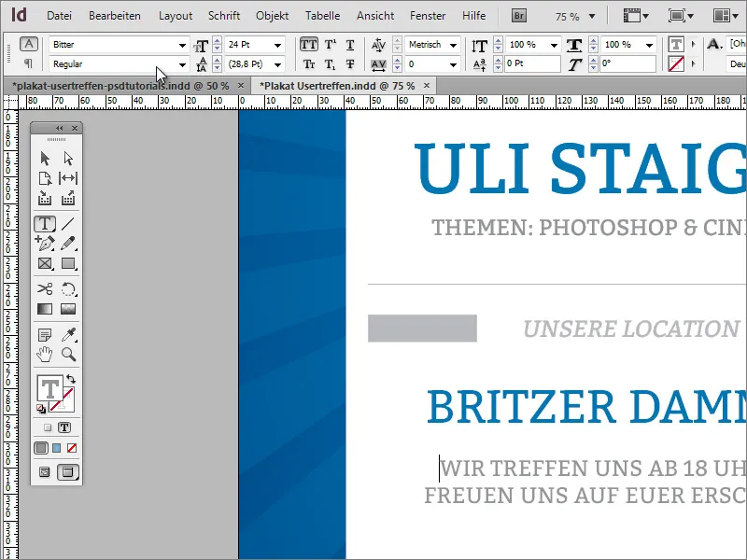The height and width of the screenshot is (560, 747).
Task: Select the Gradient Swatch tool
Action: pos(45,309)
